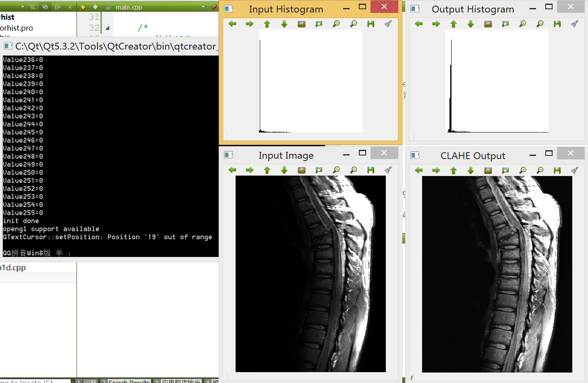Click the 'Value255=0' console output line

pos(23,213)
